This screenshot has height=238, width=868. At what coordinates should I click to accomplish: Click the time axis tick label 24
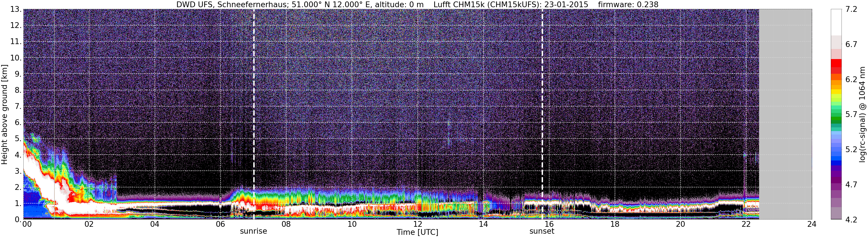click(812, 224)
